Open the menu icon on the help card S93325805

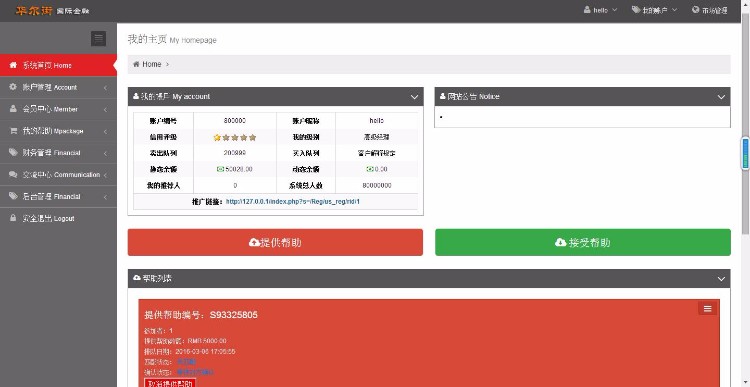(707, 309)
